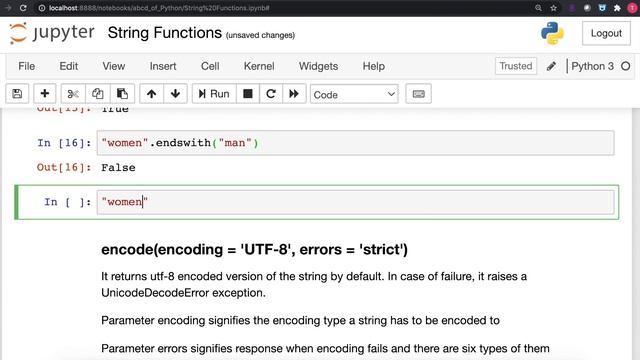Click the In [16] prompt label
The height and width of the screenshot is (360, 640).
click(64, 143)
